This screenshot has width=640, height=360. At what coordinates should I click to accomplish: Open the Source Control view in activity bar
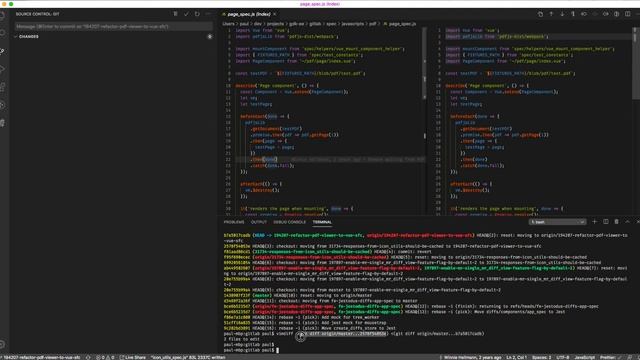click(2, 51)
